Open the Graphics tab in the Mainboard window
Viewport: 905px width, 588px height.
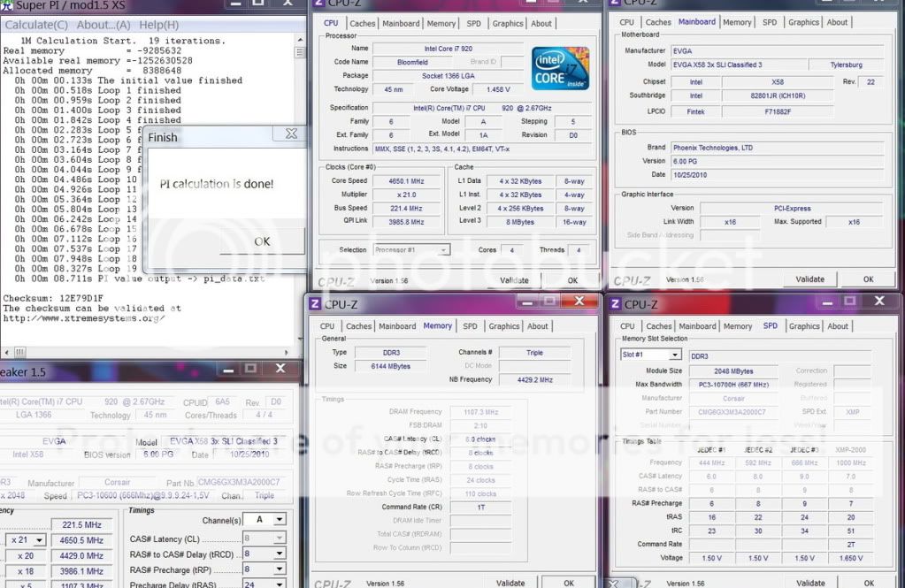click(x=803, y=22)
